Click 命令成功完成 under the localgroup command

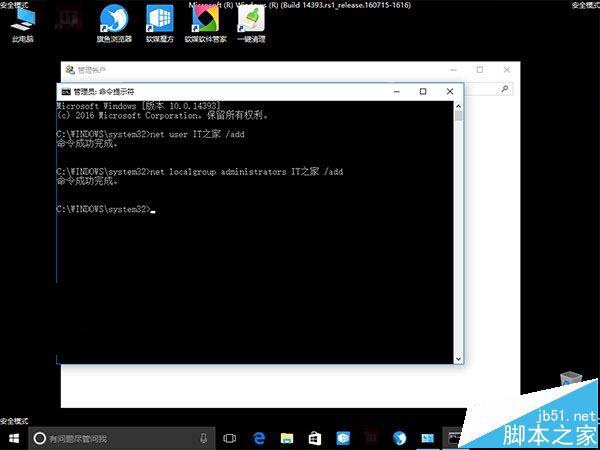(87, 181)
